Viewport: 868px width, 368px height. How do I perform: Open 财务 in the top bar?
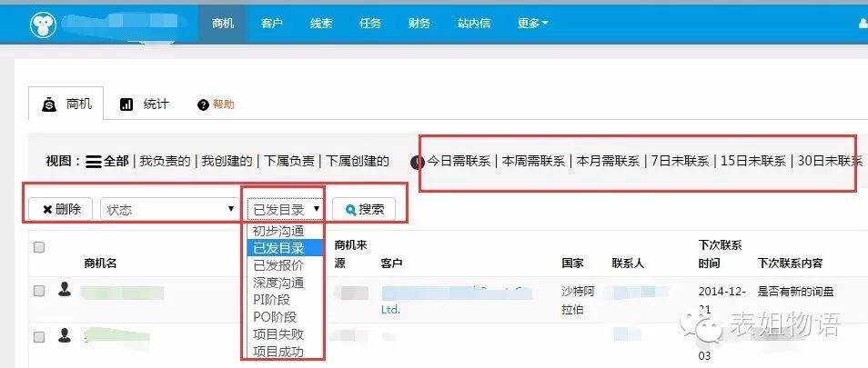click(419, 24)
